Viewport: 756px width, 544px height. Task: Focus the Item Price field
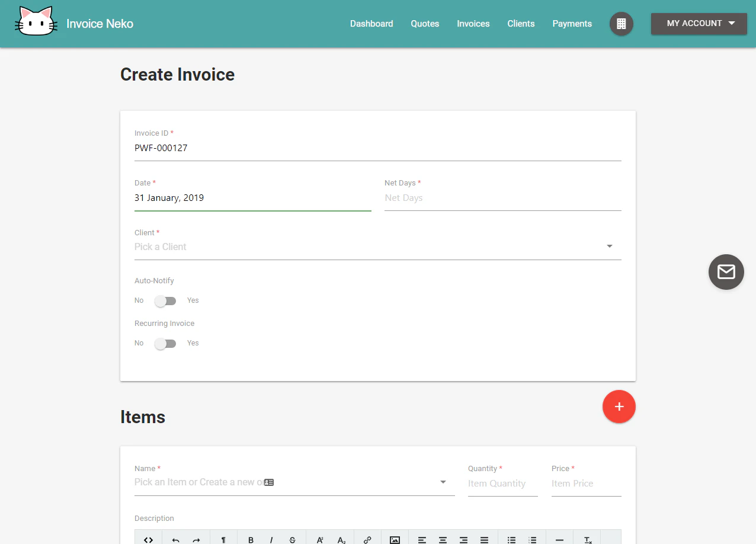[587, 484]
